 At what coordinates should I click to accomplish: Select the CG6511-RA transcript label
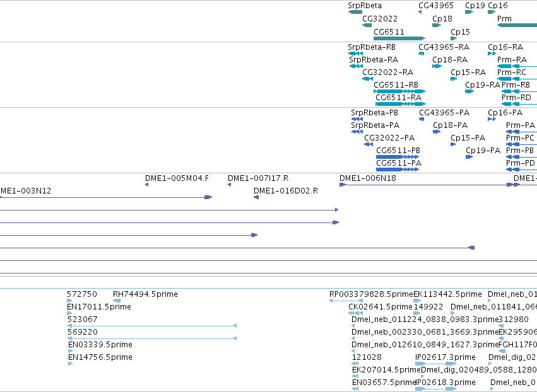coord(399,98)
